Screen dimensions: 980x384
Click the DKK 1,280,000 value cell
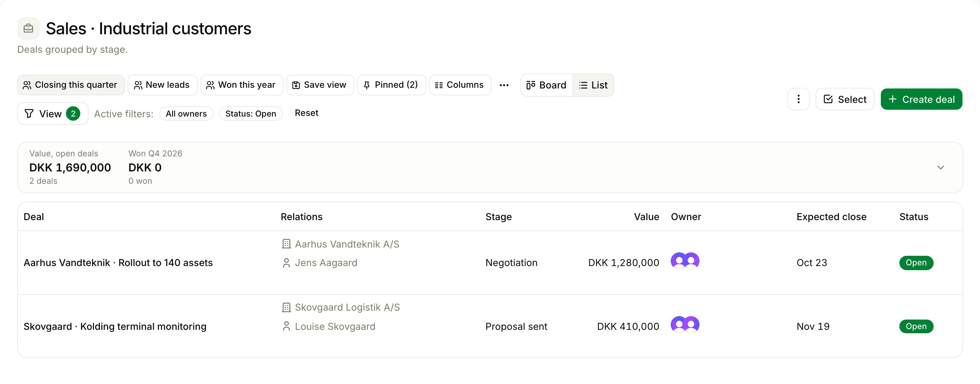624,263
